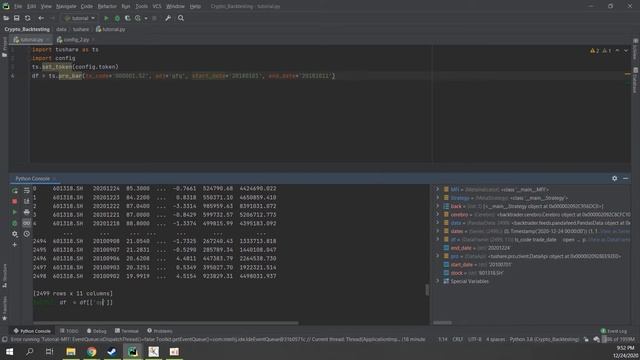Viewport: 640px width, 360px height.
Task: Click the green Run button in toolbar
Action: [x=106, y=18]
